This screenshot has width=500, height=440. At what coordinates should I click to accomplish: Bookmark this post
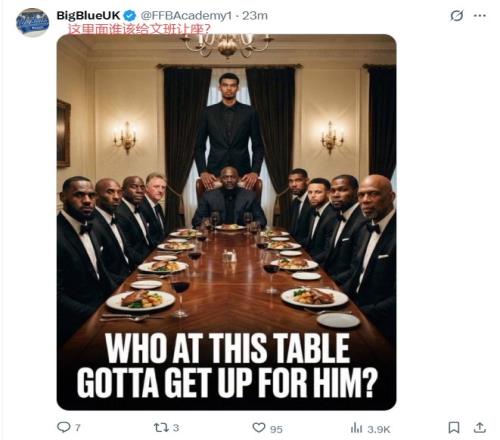(x=454, y=427)
